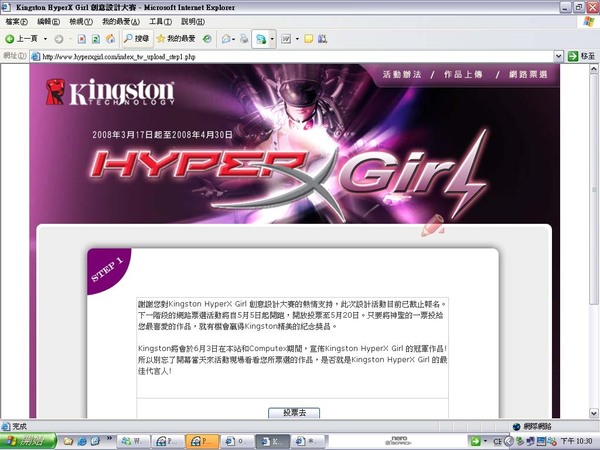Open the 作品上傳 navigation link
600x450 pixels.
(x=463, y=74)
